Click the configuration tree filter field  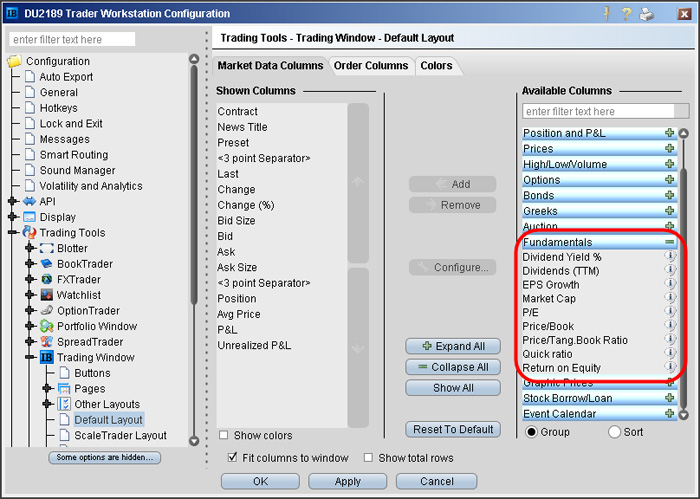(72, 39)
